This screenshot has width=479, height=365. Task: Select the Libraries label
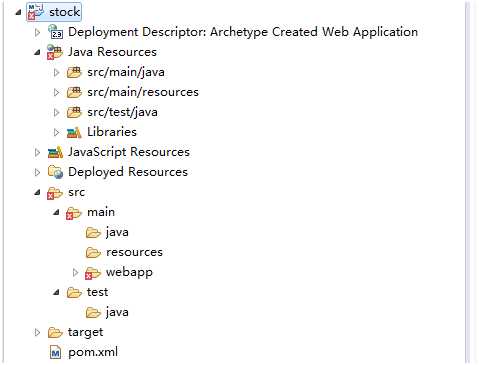[x=112, y=132]
